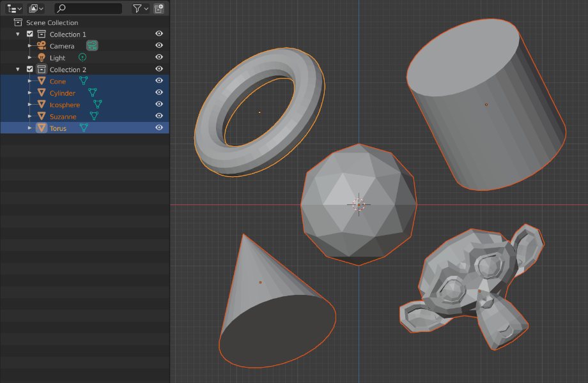Screen dimensions: 588x383
Task: Click the New Collection icon in outliner header
Action: point(159,8)
